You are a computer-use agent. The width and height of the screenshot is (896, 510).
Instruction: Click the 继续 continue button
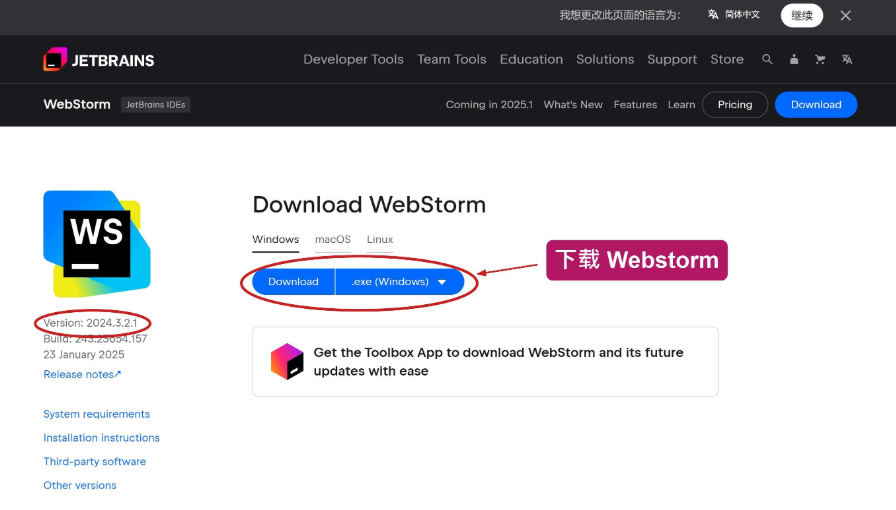coord(802,15)
